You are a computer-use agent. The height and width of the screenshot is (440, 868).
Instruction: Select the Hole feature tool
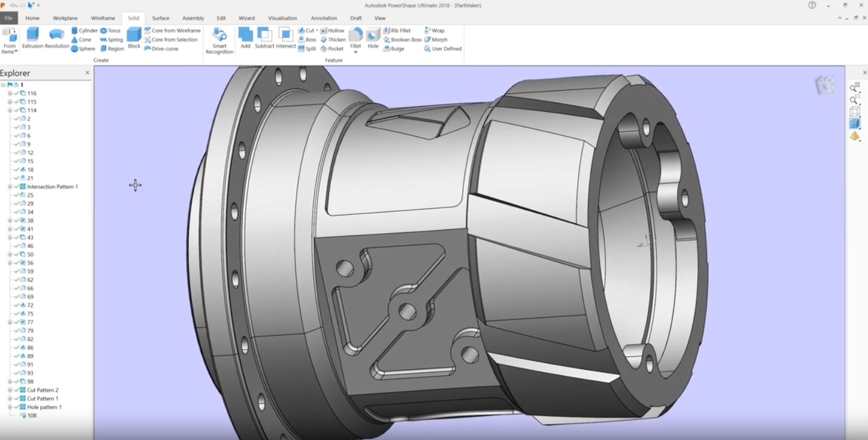tap(373, 38)
